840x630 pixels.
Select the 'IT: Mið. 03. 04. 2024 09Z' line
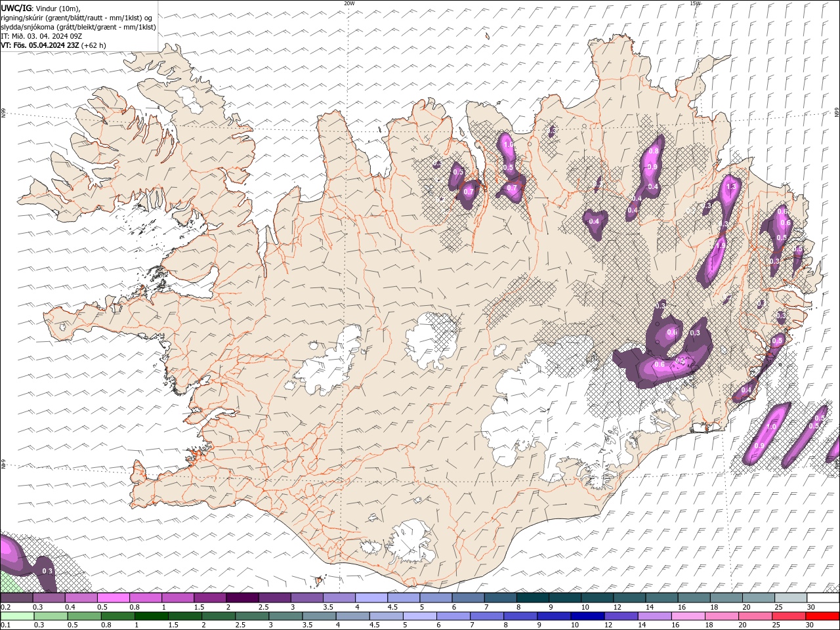click(x=41, y=36)
